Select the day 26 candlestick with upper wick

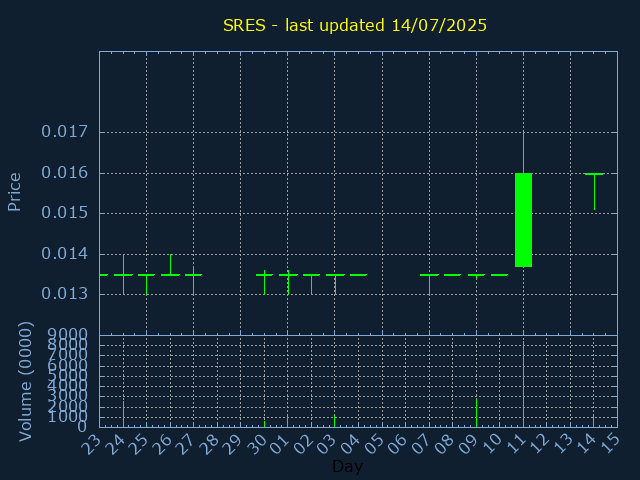click(x=170, y=265)
